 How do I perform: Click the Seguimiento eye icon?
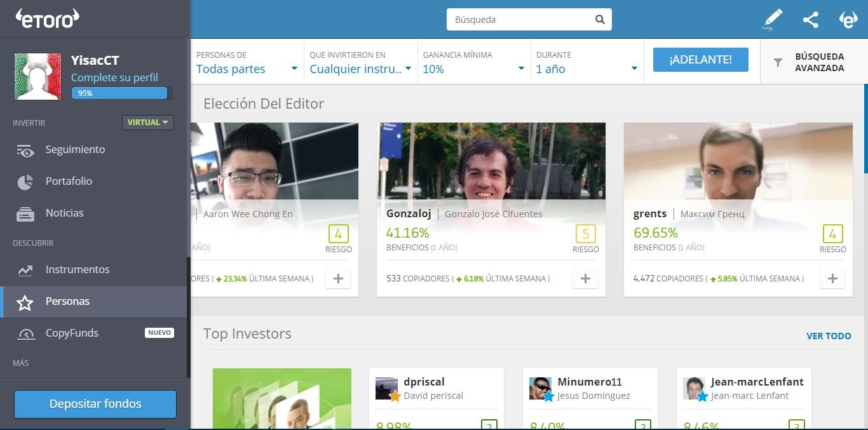tap(25, 151)
